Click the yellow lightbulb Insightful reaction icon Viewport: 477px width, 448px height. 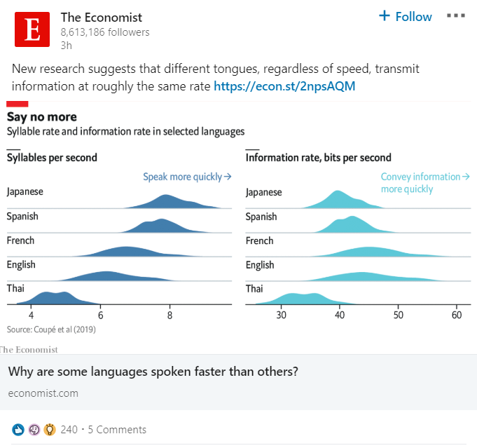click(50, 429)
